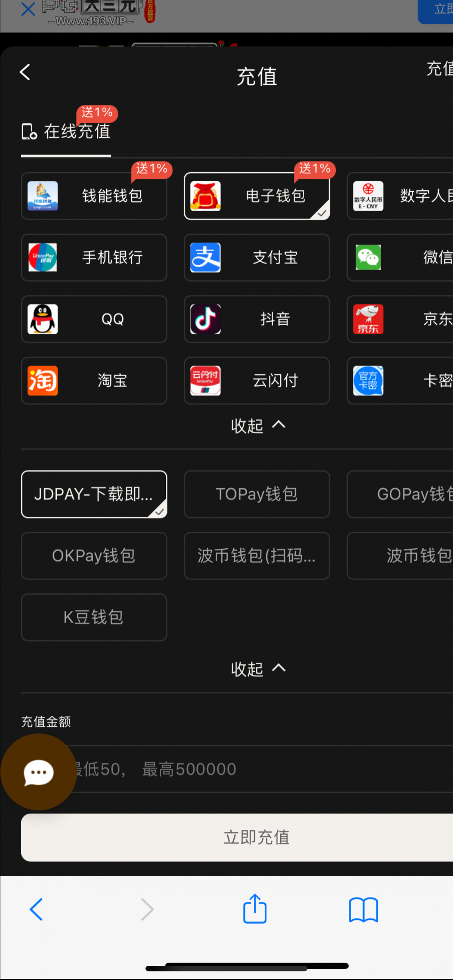
Task: Switch to the 在线充值 tab
Action: tap(66, 131)
